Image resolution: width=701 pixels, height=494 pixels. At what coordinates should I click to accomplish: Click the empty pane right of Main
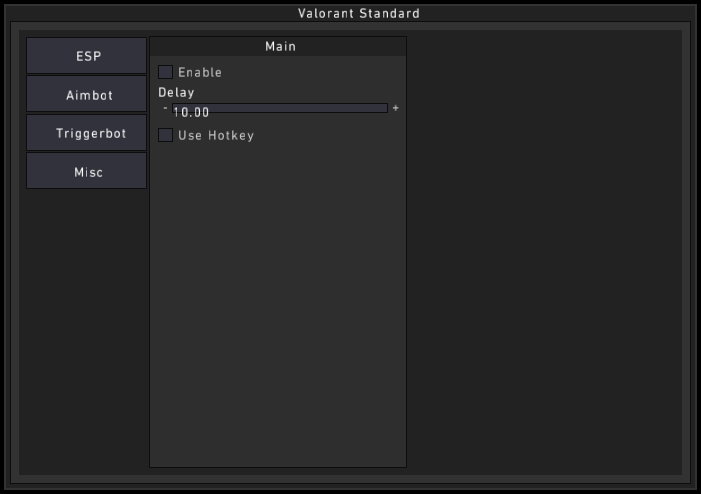(543, 250)
